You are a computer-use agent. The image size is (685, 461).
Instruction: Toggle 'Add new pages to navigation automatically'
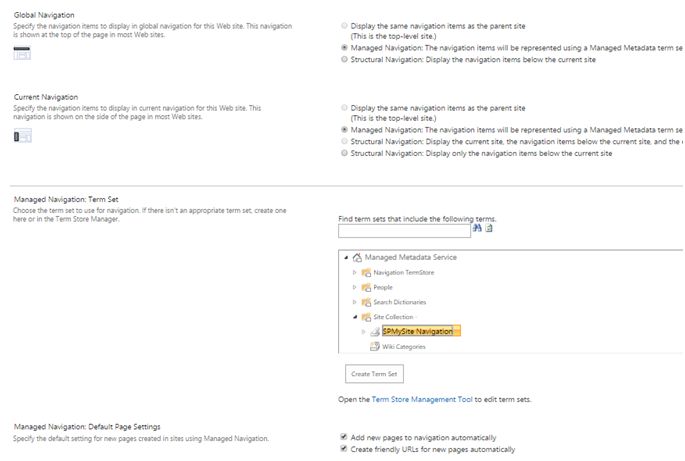click(x=345, y=438)
